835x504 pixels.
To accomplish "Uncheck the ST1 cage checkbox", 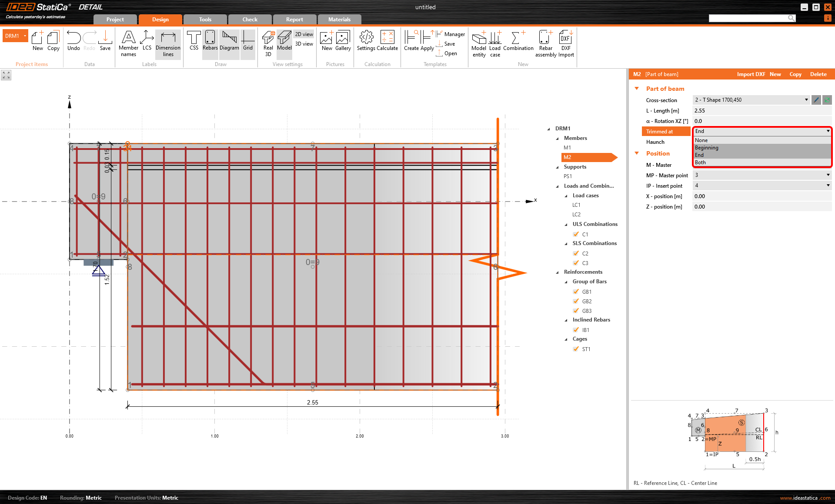I will point(576,349).
